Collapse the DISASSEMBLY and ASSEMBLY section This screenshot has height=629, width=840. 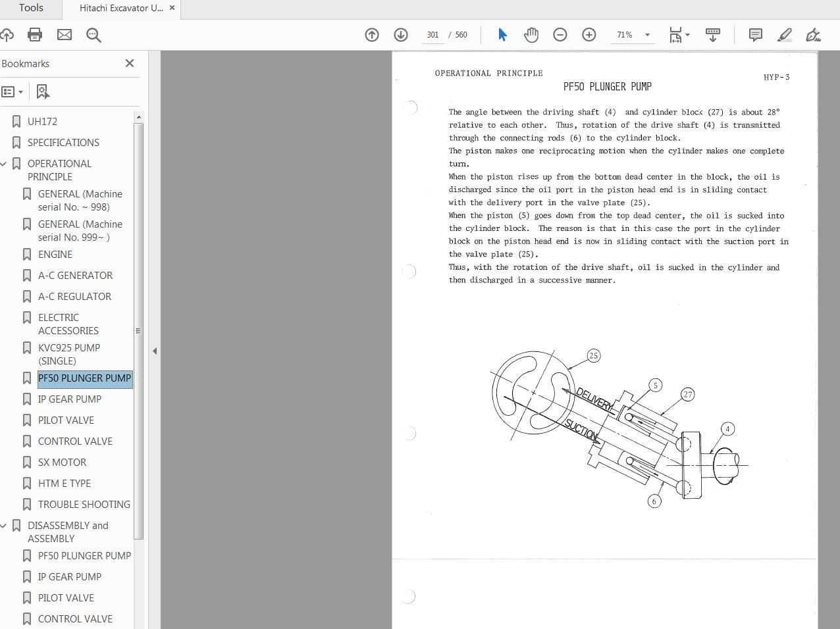(4, 525)
